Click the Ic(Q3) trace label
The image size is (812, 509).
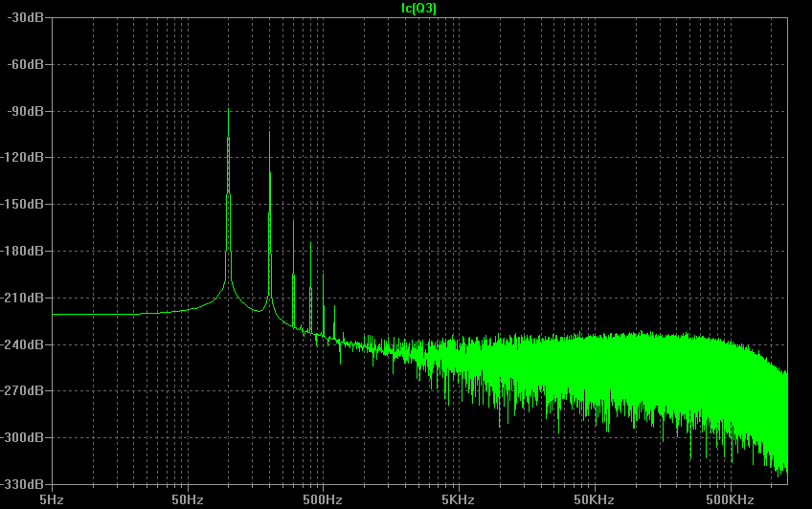419,8
